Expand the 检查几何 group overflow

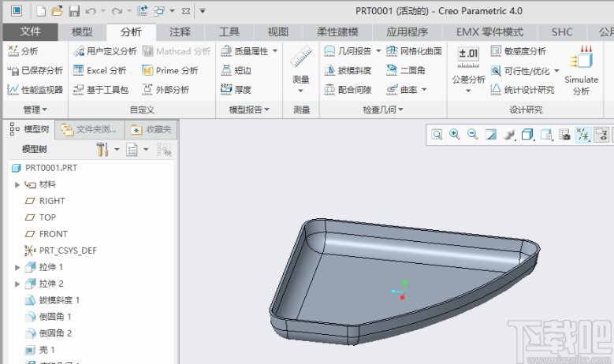tap(383, 110)
